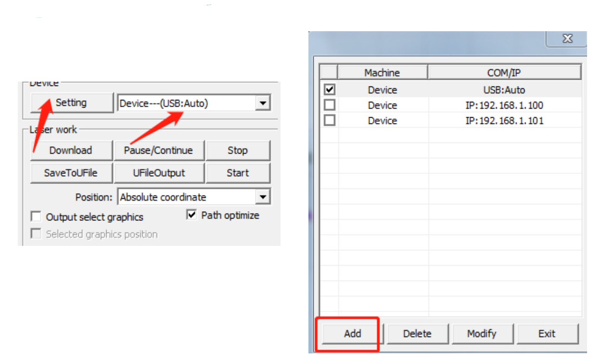Expand the Device USB:Auto dropdown
The width and height of the screenshot is (601, 364).
(x=262, y=103)
